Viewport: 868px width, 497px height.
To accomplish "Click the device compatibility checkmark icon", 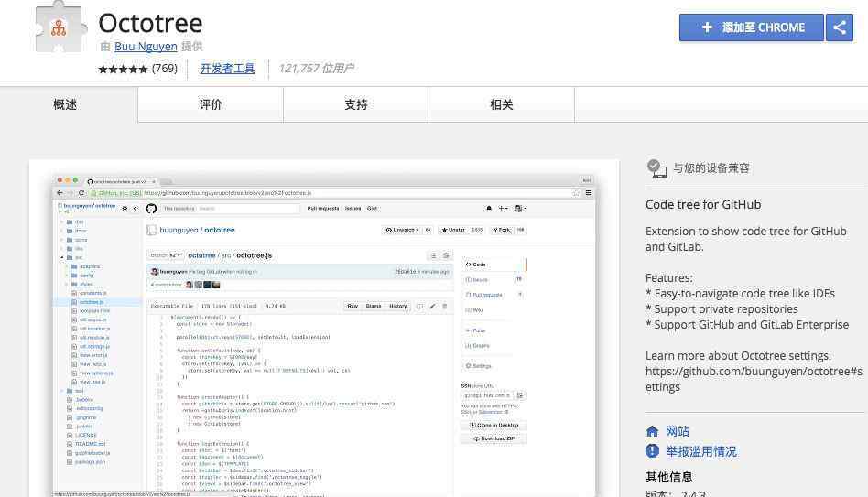I will pos(656,168).
